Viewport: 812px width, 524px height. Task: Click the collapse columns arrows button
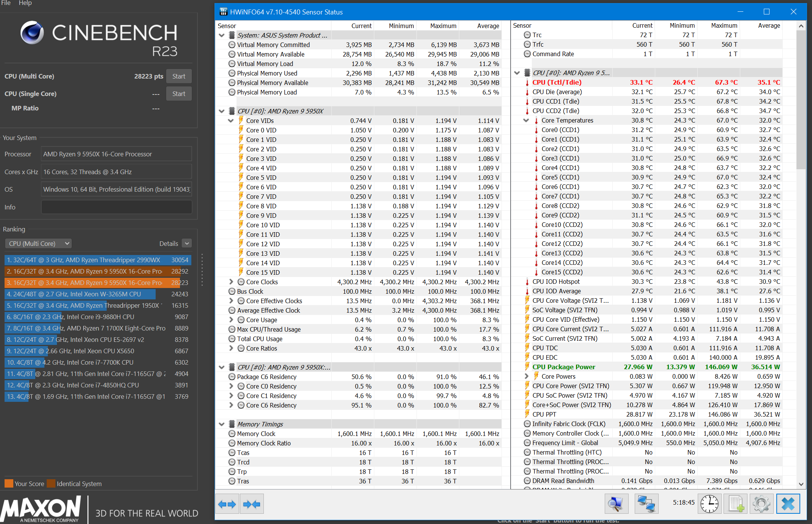click(x=252, y=504)
